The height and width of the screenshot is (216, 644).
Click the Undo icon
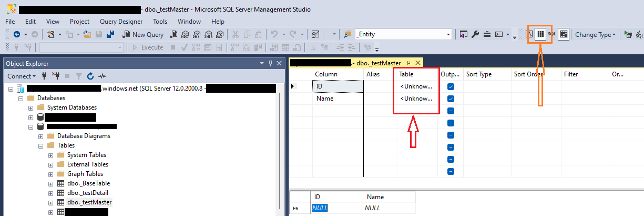(x=274, y=34)
